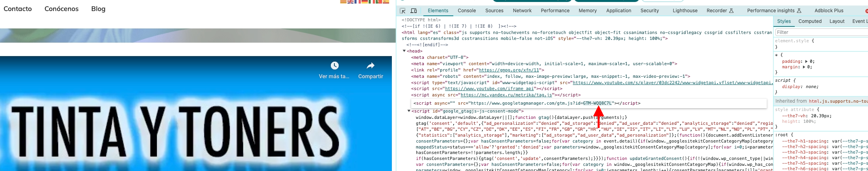The height and width of the screenshot is (171, 868).
Task: Select the Layout sidebar tab
Action: coord(837,21)
